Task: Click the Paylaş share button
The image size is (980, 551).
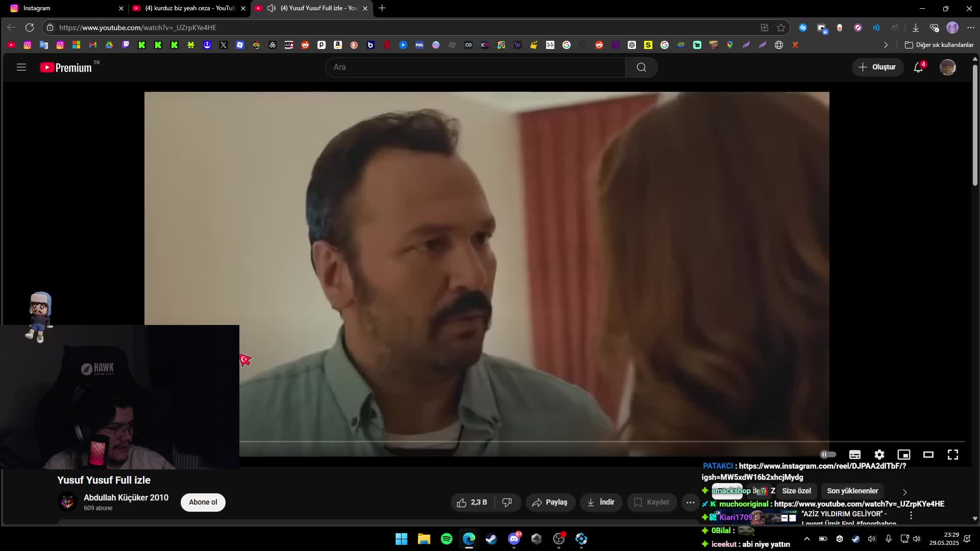Action: pyautogui.click(x=550, y=503)
